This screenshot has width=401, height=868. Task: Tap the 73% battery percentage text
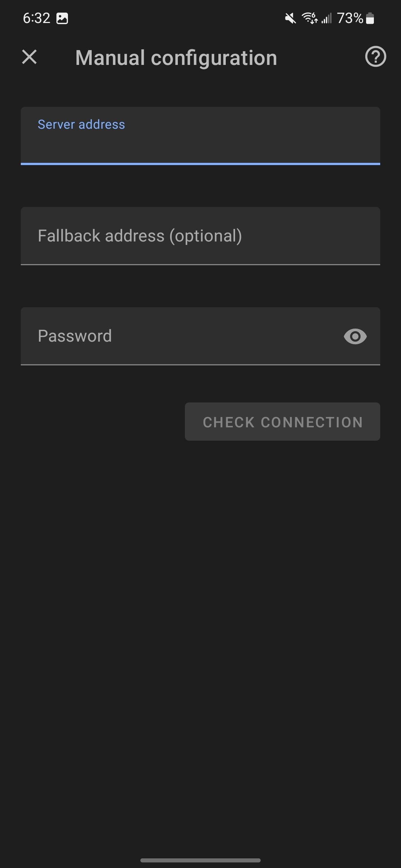[x=350, y=18]
